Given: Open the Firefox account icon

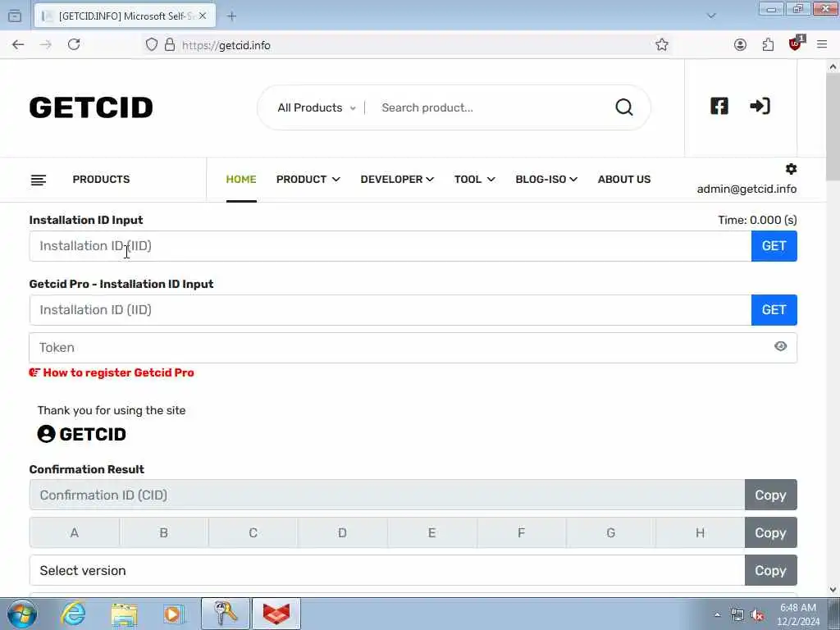Looking at the screenshot, I should [x=740, y=44].
